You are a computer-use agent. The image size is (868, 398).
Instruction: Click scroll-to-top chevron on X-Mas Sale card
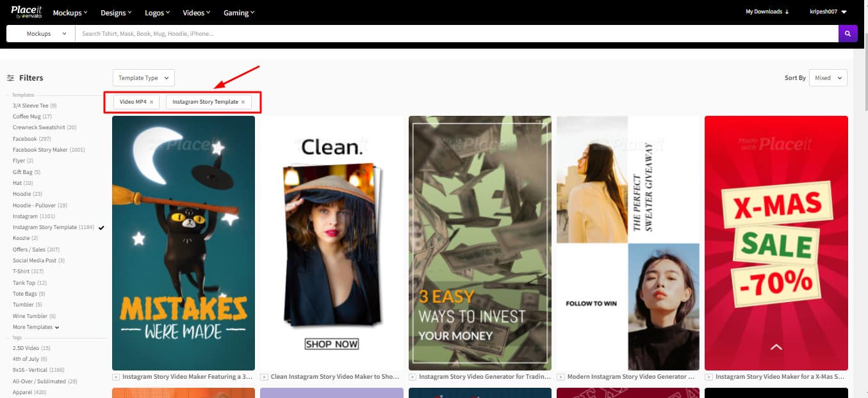pyautogui.click(x=776, y=347)
